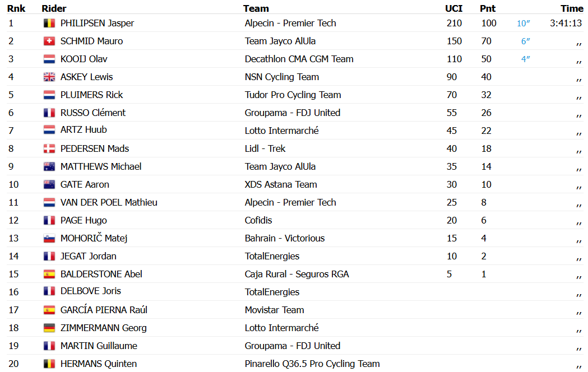Open the Bahrain - Victorious team link
Screen dimensions: 588x372
point(285,238)
